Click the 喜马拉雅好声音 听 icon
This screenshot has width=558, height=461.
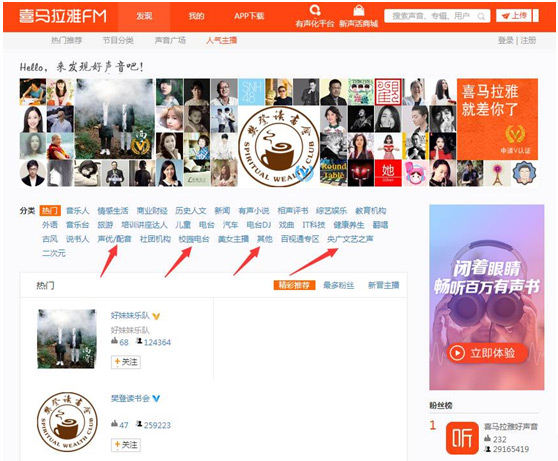462,438
